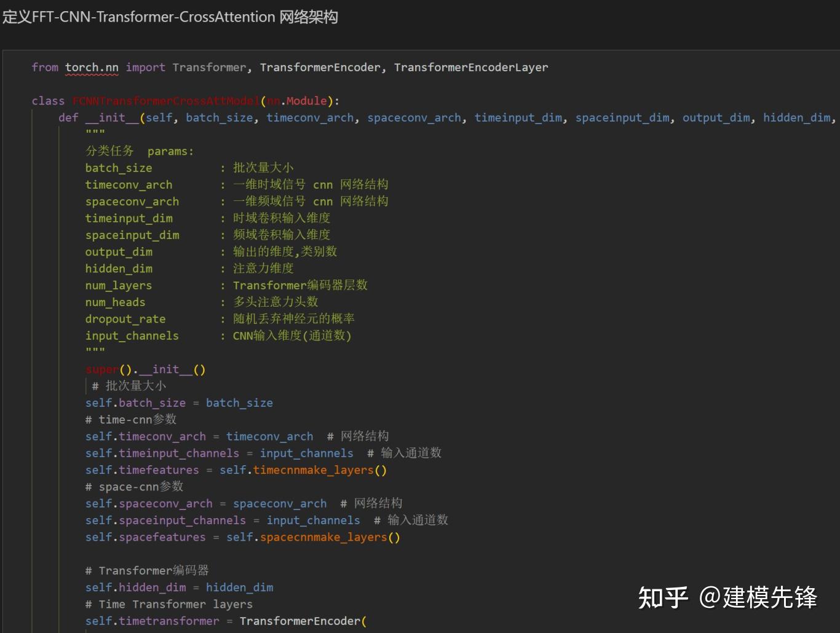Screen dimensions: 840x633
Task: Click the title 定义FFT-CNN-Transformer-CrossAttention 网络架构
Action: (x=170, y=17)
